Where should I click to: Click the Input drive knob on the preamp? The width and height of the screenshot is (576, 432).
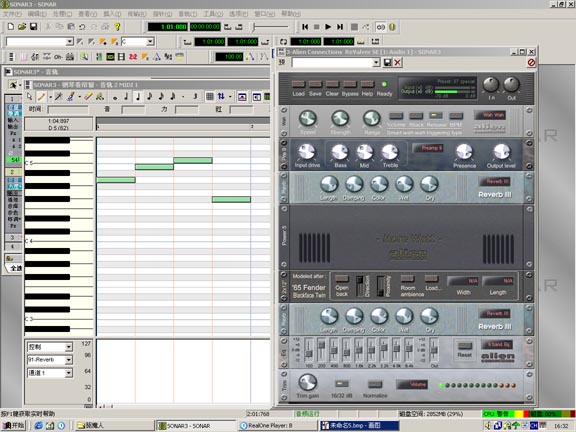[x=307, y=152]
